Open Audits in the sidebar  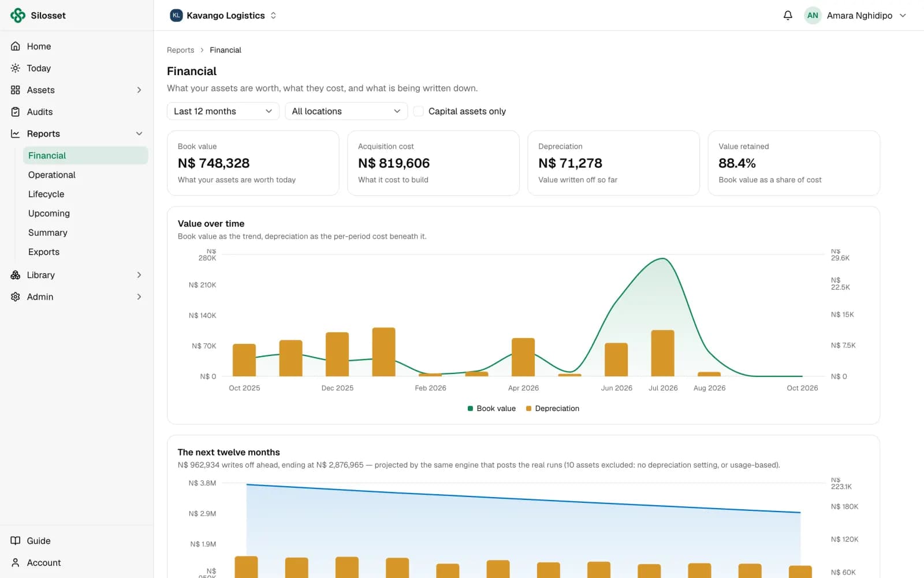tap(77, 112)
